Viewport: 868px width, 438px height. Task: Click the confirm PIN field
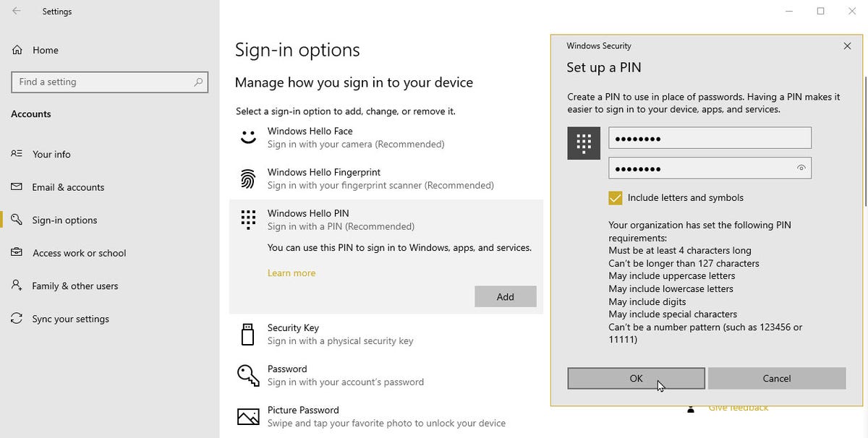tap(710, 168)
